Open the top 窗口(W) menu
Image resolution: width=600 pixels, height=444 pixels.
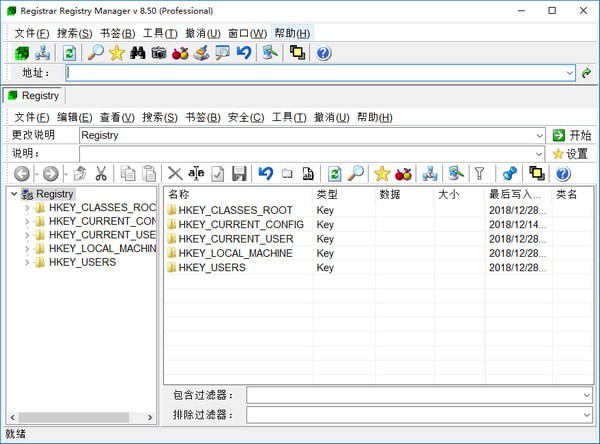tap(247, 34)
